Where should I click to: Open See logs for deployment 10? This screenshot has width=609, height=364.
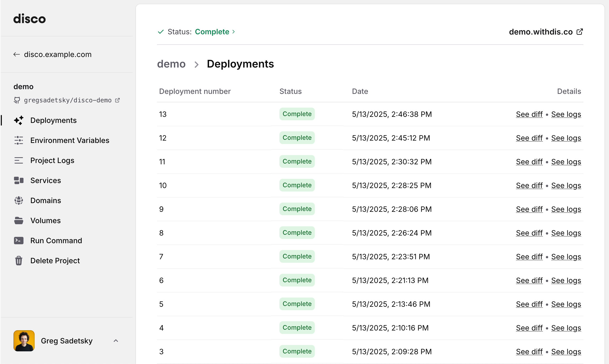coord(566,185)
